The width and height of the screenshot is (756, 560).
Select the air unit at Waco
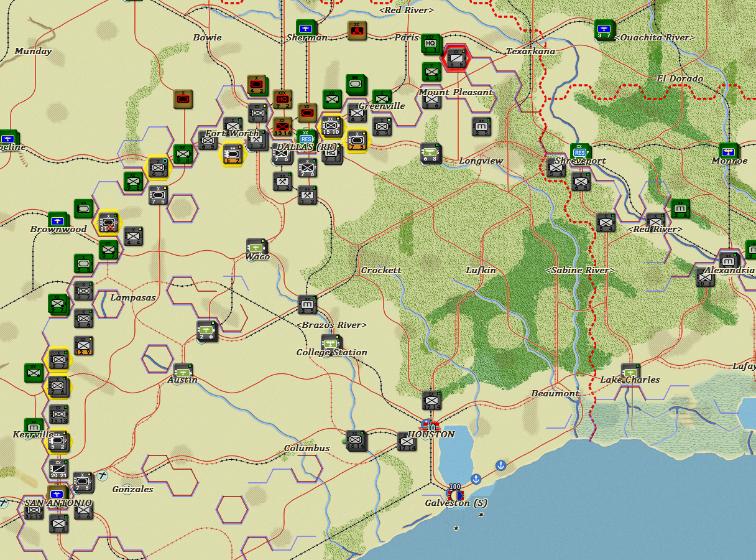(257, 248)
